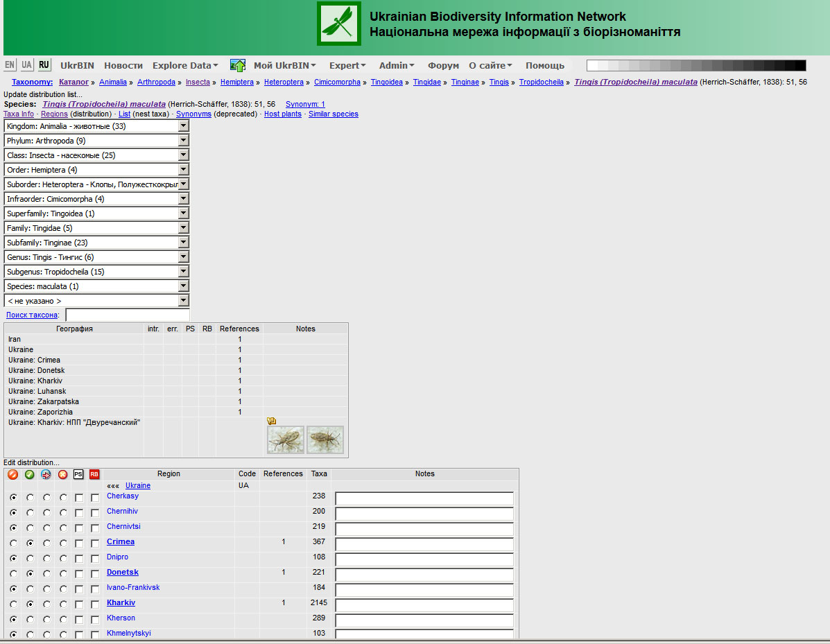Click the yellow note icon above bug photos

(x=271, y=421)
